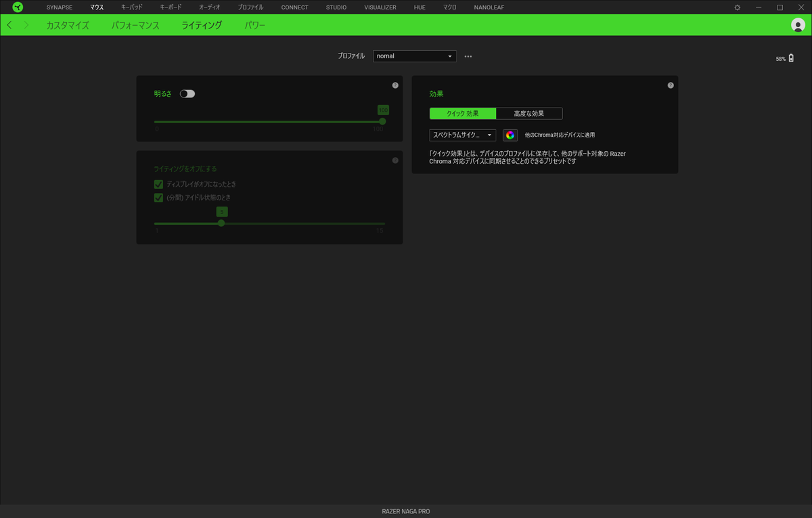Click 他のChroma対応デバイスに適用 link
Viewport: 812px width, 518px height.
tap(560, 135)
